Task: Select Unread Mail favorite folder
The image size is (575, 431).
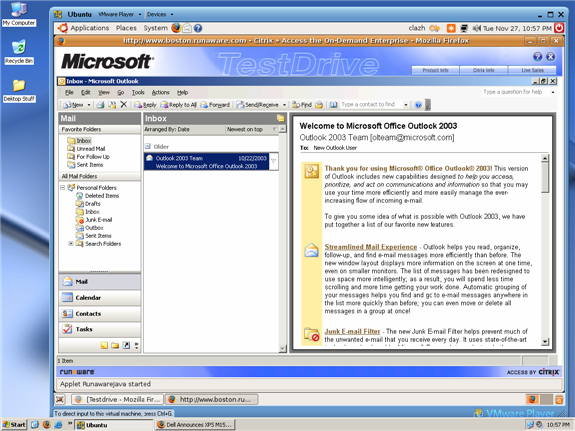Action: (x=91, y=149)
